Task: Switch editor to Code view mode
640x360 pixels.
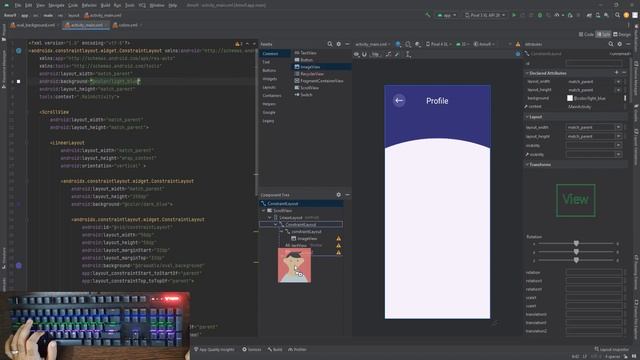Action: click(586, 35)
